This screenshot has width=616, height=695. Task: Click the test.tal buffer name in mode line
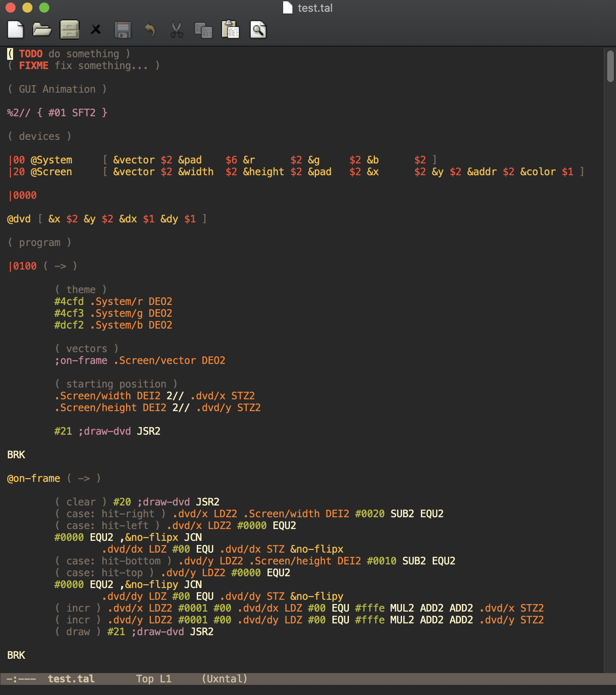71,679
